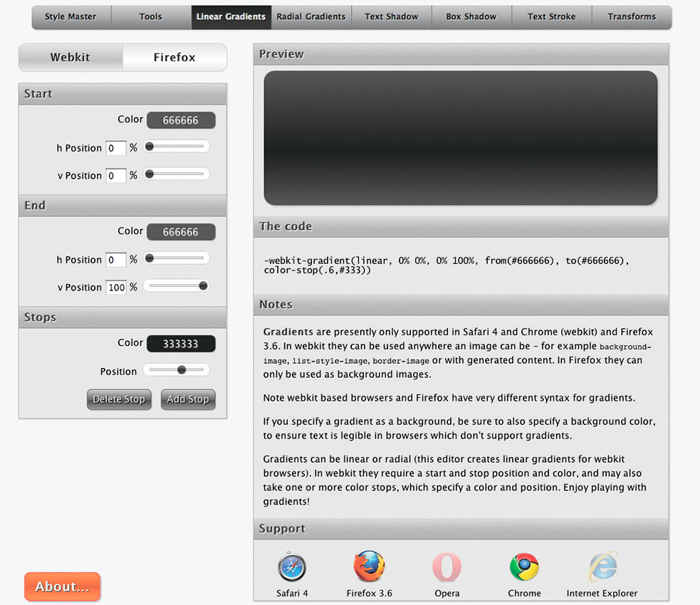700x605 pixels.
Task: Switch to Webkit syntax toggle
Action: coord(70,57)
